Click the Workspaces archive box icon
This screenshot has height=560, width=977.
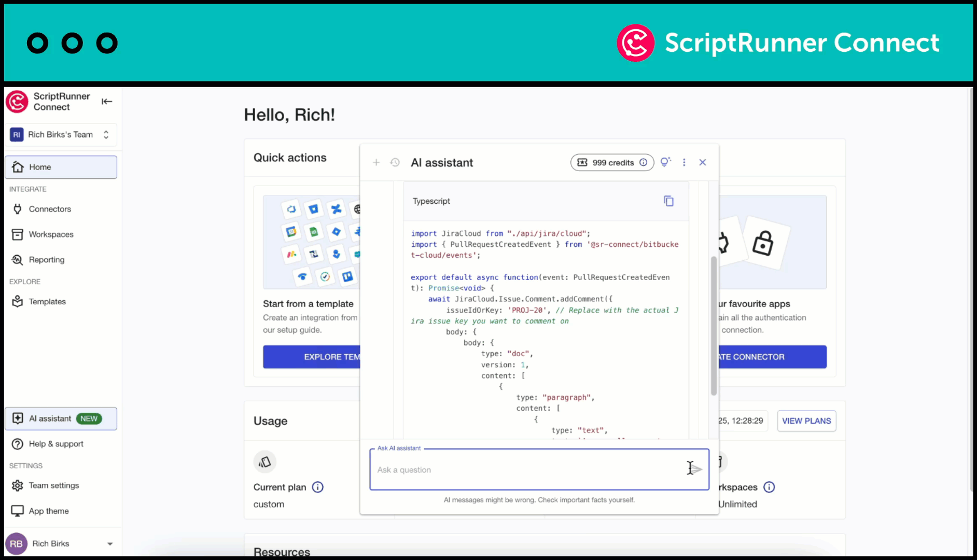(x=18, y=234)
